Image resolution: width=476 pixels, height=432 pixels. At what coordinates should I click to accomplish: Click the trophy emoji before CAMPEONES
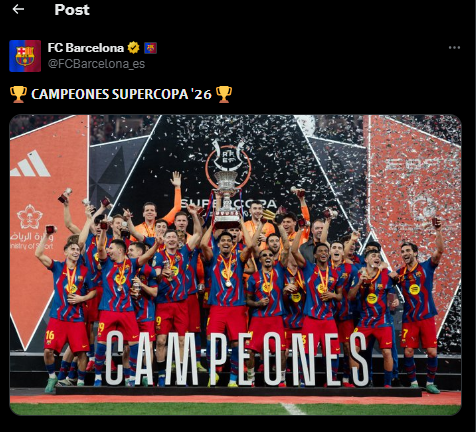(18, 94)
